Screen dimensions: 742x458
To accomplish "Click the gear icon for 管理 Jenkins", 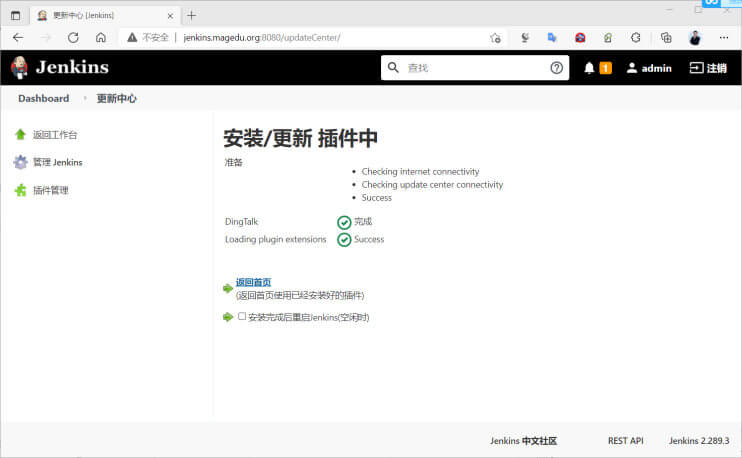I will [20, 162].
